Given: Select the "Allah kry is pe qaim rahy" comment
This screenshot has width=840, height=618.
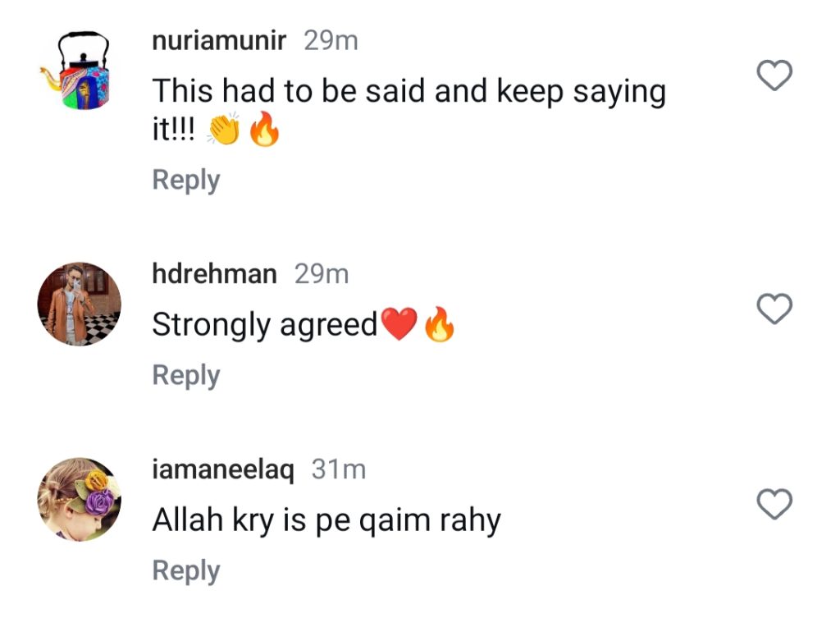Looking at the screenshot, I should 326,520.
